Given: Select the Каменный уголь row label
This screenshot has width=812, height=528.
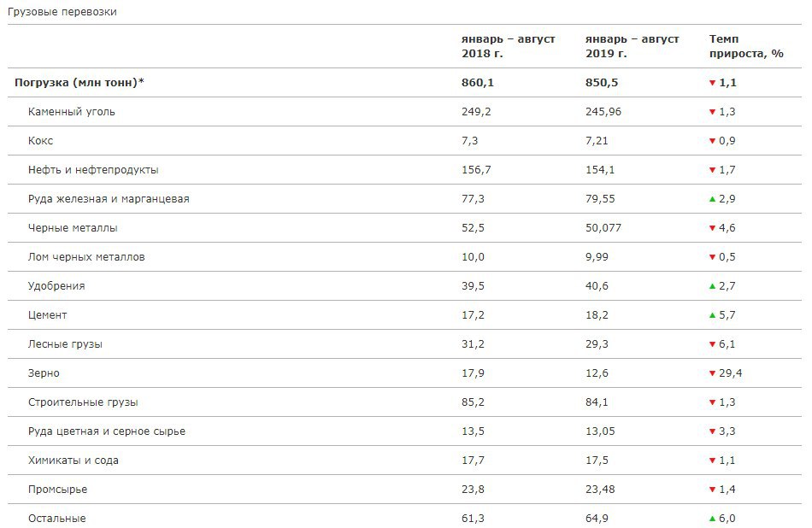Looking at the screenshot, I should (x=72, y=112).
